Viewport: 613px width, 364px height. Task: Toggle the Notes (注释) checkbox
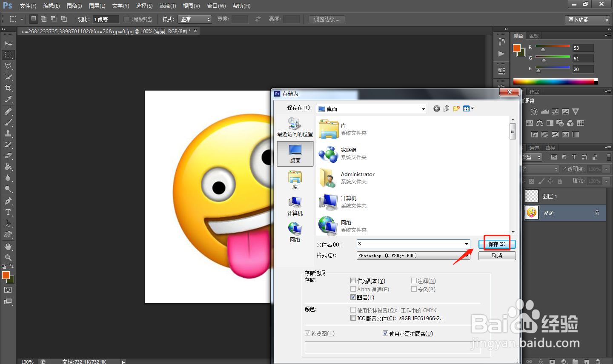click(414, 281)
